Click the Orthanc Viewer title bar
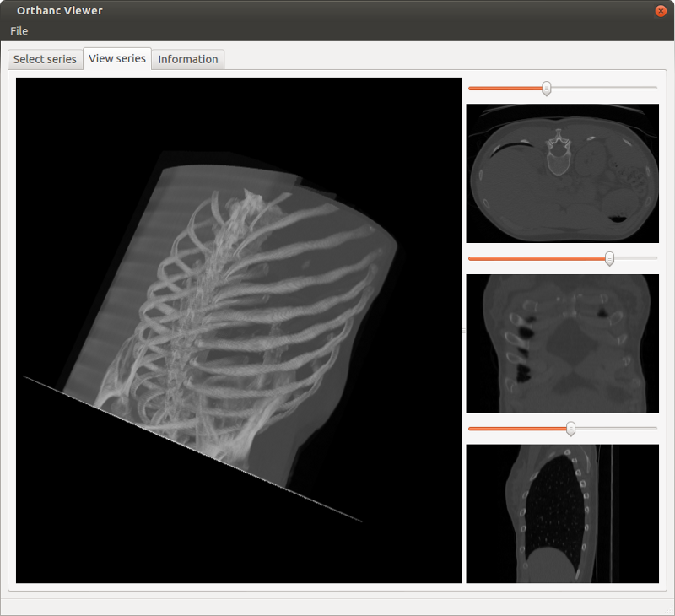Screen dimensions: 675x616 click(337, 11)
